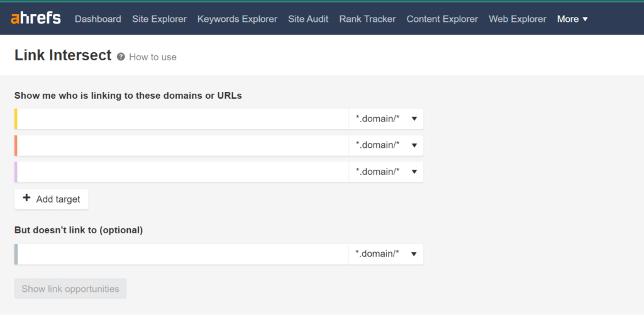Click the plus icon in Add target
The image size is (644, 317).
click(26, 198)
